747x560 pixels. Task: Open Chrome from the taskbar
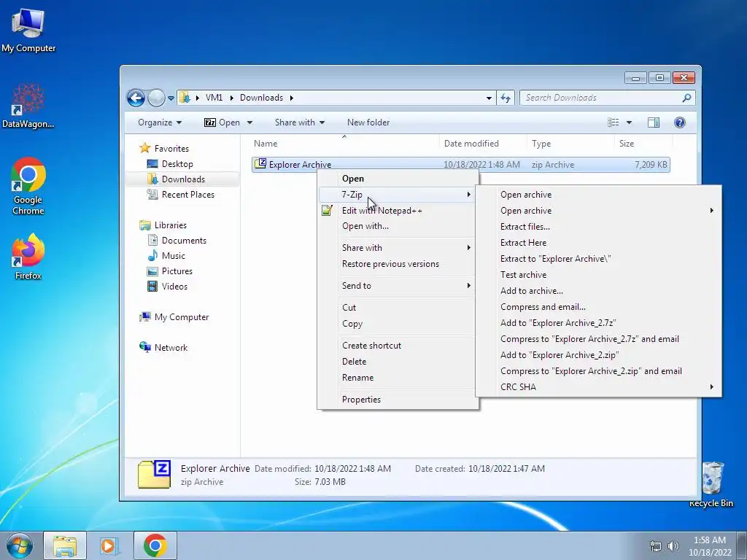tap(155, 545)
